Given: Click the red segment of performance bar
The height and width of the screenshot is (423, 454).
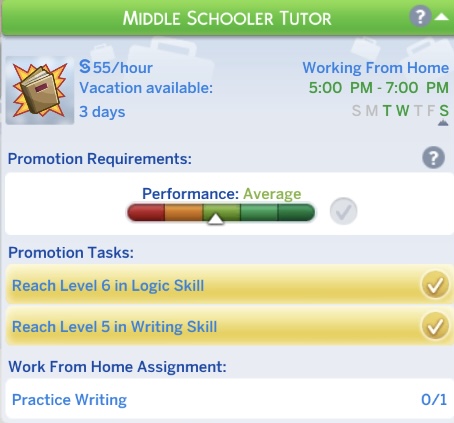Looking at the screenshot, I should pyautogui.click(x=146, y=212).
